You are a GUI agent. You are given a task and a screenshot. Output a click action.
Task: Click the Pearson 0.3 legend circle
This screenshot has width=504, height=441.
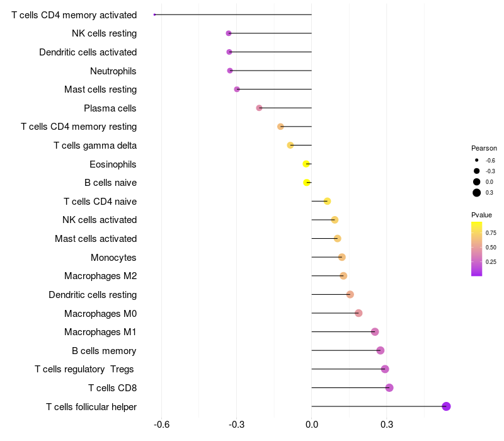tap(477, 193)
